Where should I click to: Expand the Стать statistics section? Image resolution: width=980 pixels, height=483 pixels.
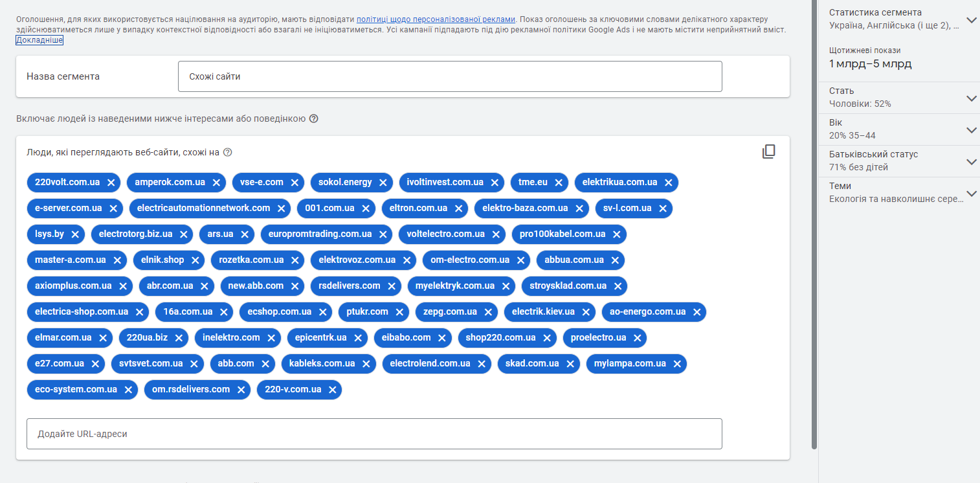(971, 98)
